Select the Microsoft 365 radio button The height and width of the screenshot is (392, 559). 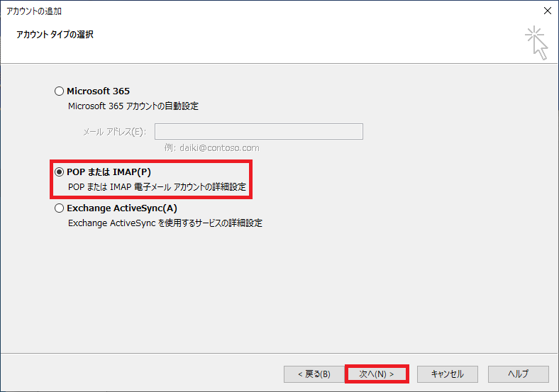pos(59,91)
